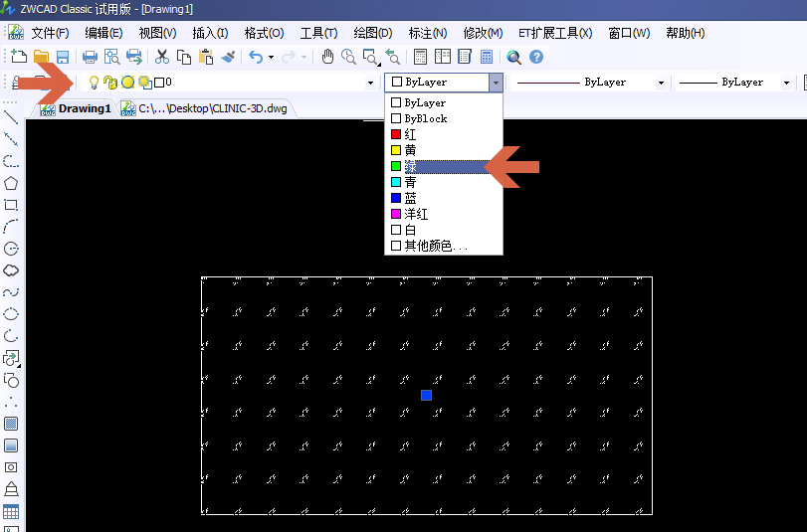Expand the linetype ByLayer dropdown

(660, 83)
